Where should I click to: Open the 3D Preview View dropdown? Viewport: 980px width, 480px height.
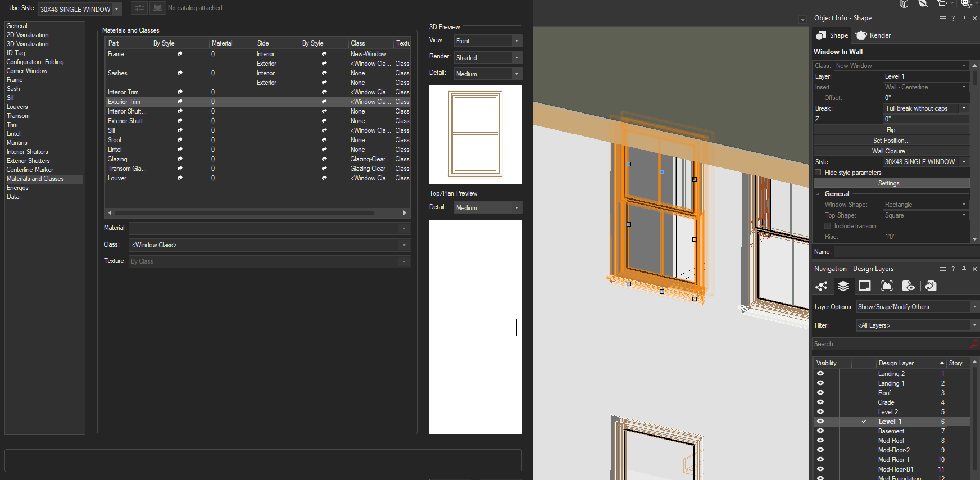[488, 41]
